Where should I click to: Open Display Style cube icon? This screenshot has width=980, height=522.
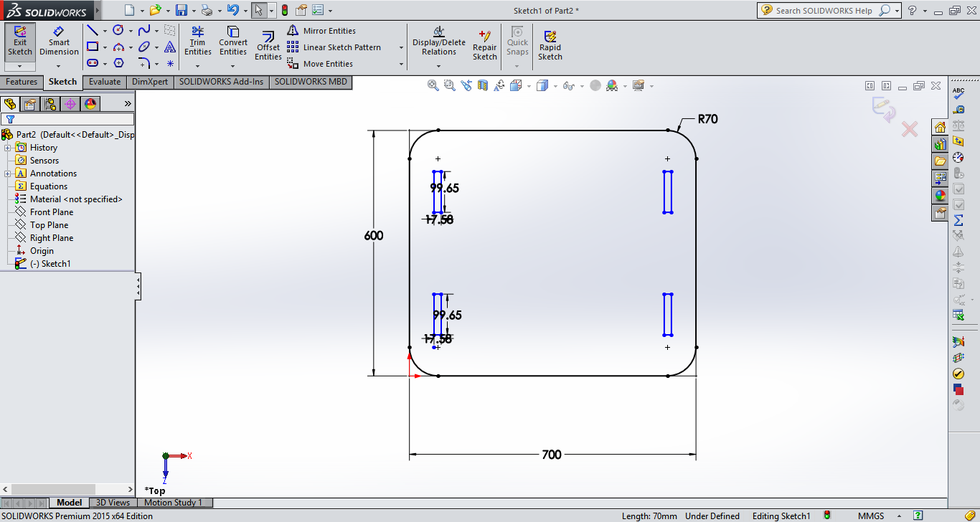pyautogui.click(x=542, y=85)
